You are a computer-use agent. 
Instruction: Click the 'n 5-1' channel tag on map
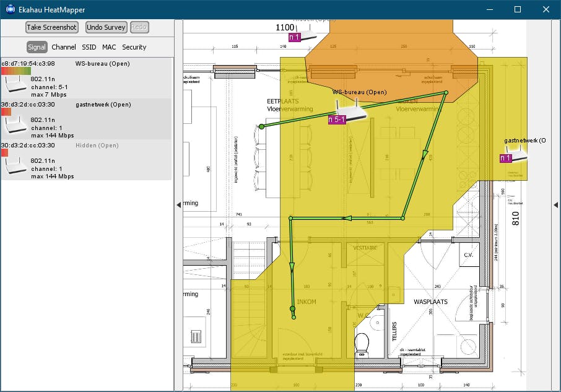coord(337,120)
